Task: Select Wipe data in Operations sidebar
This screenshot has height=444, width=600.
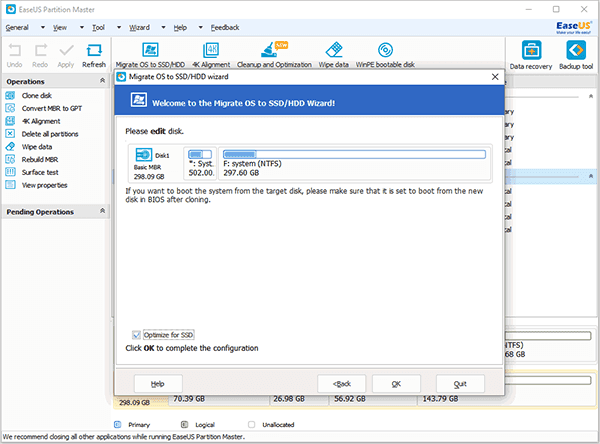Action: click(37, 147)
